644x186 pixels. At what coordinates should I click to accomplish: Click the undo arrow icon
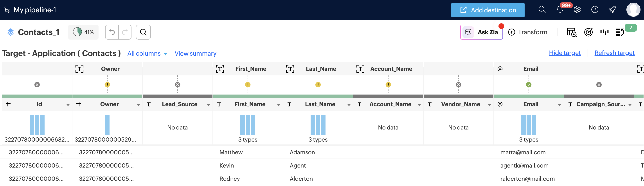tap(112, 32)
